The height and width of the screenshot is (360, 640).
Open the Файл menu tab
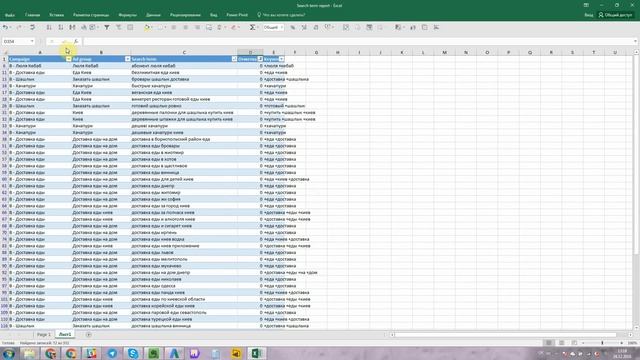tap(10, 15)
